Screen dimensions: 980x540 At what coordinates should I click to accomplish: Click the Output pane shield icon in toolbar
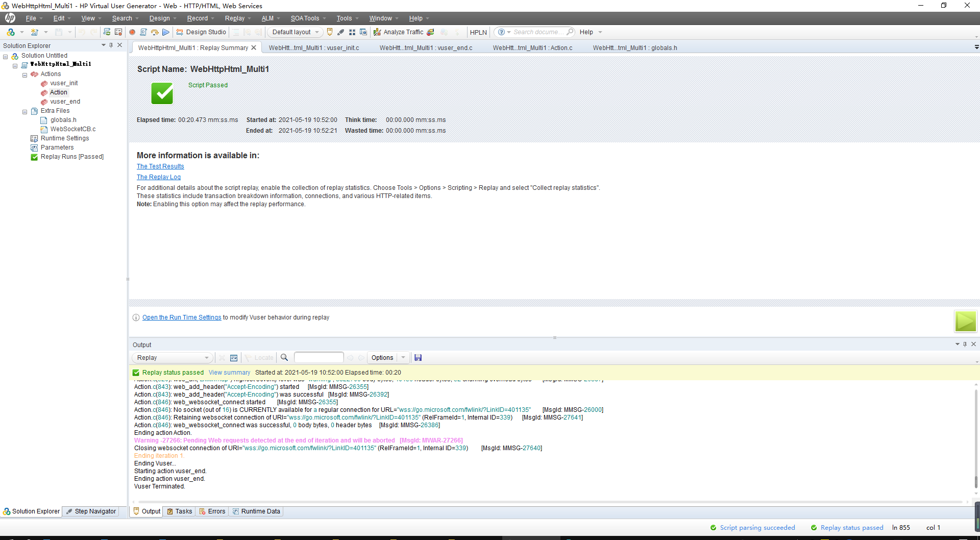(330, 32)
